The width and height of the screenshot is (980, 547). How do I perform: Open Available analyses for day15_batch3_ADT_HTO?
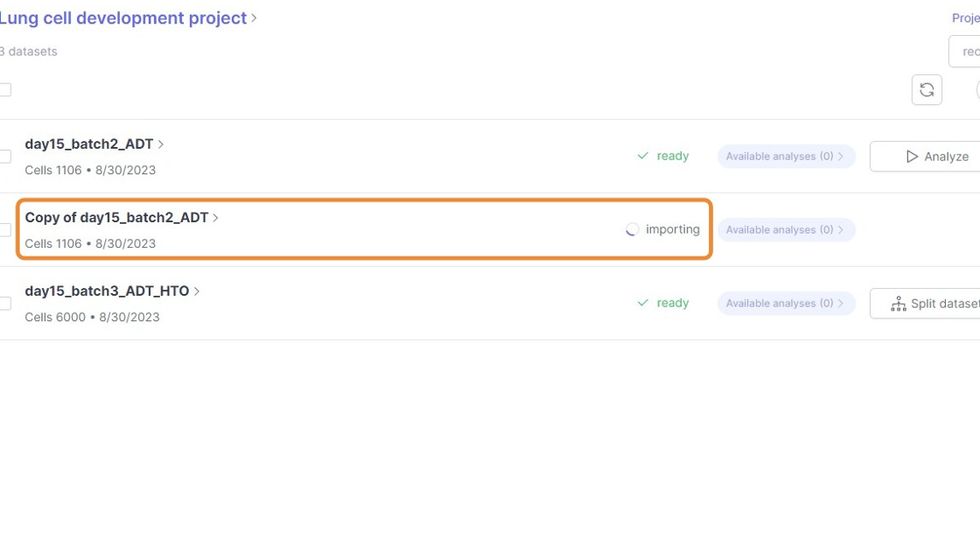[x=786, y=304]
